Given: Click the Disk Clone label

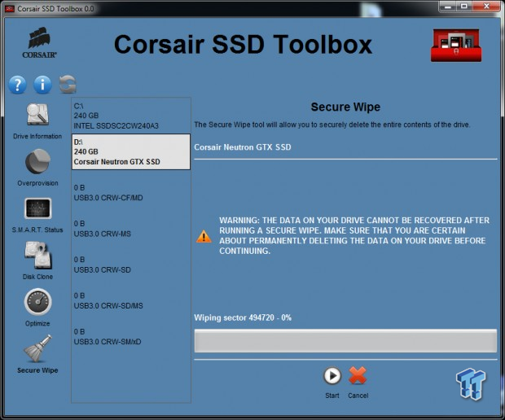Looking at the screenshot, I should point(37,277).
